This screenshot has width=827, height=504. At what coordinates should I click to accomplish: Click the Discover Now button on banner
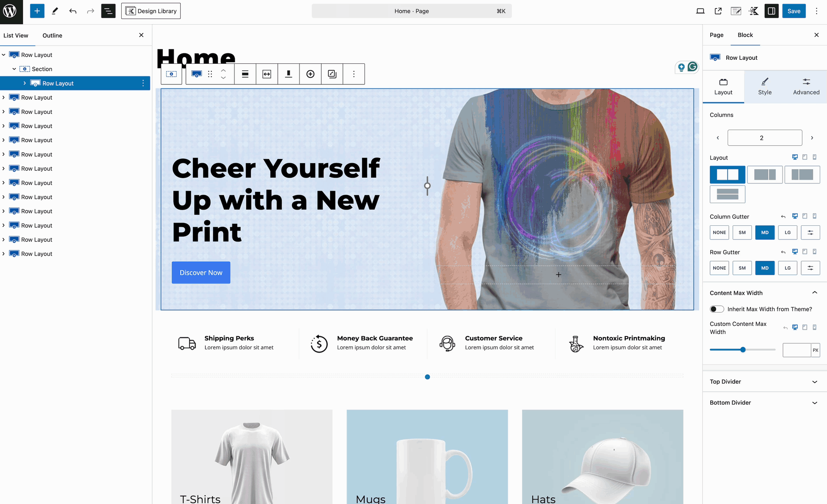pos(200,272)
